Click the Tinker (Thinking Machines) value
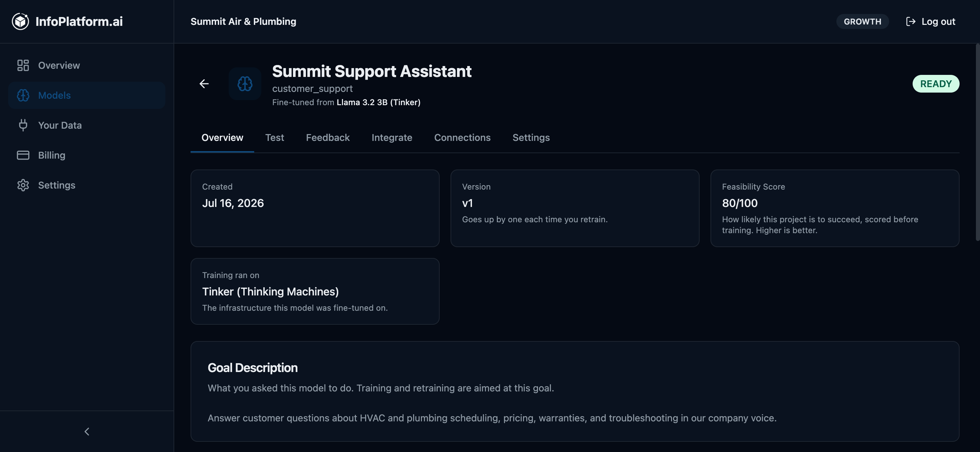 pyautogui.click(x=271, y=291)
